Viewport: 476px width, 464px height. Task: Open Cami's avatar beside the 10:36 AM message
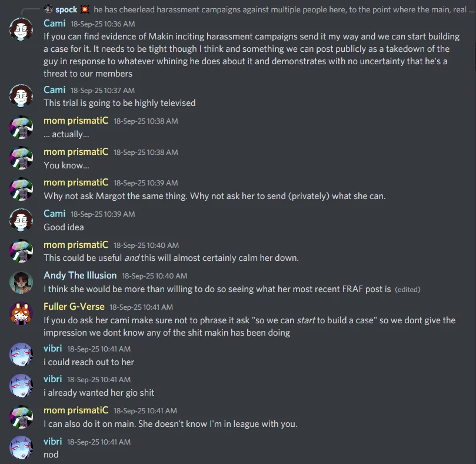tap(21, 29)
